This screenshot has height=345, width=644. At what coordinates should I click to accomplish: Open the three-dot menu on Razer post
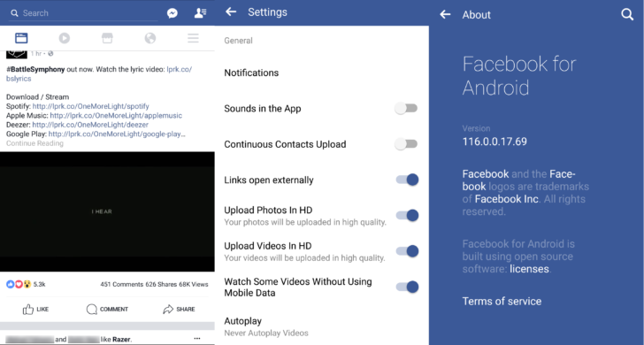[x=197, y=339]
